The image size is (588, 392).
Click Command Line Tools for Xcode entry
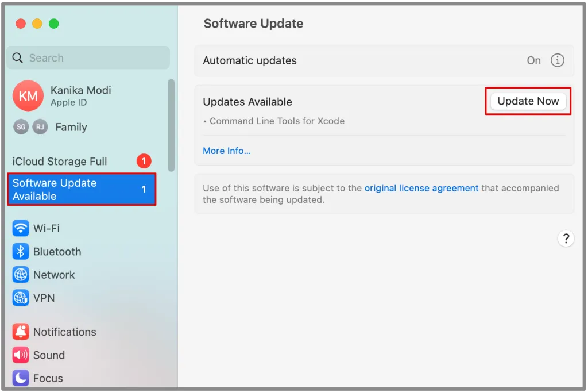coord(277,121)
